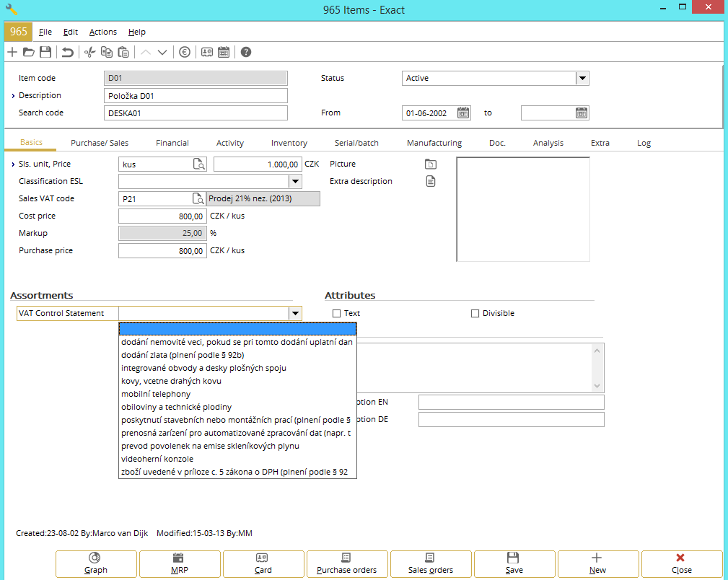Click the Extra description document icon

point(431,182)
